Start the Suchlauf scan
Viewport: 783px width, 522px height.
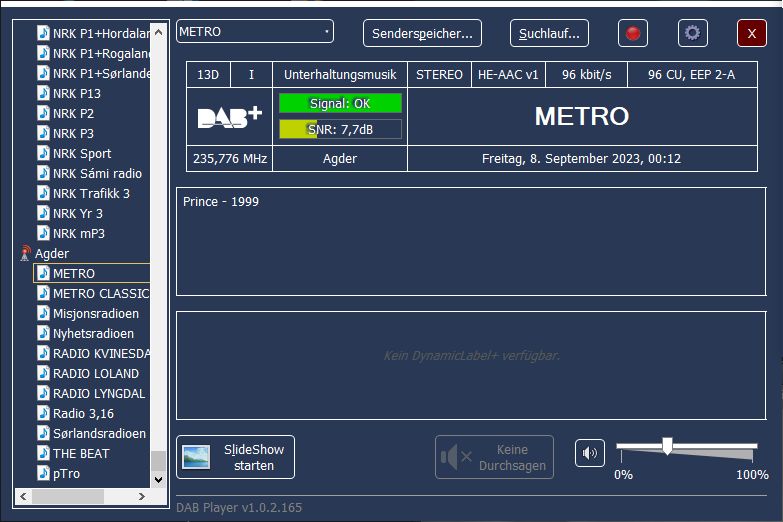coord(549,33)
